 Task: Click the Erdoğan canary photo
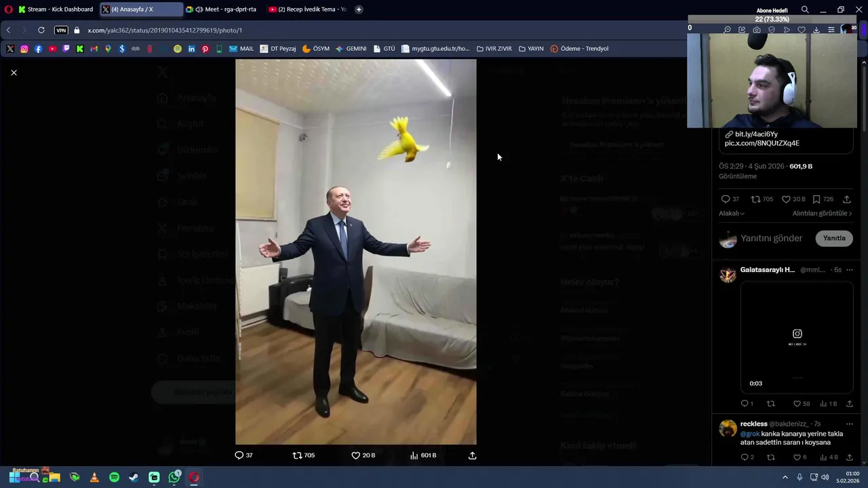click(x=356, y=251)
